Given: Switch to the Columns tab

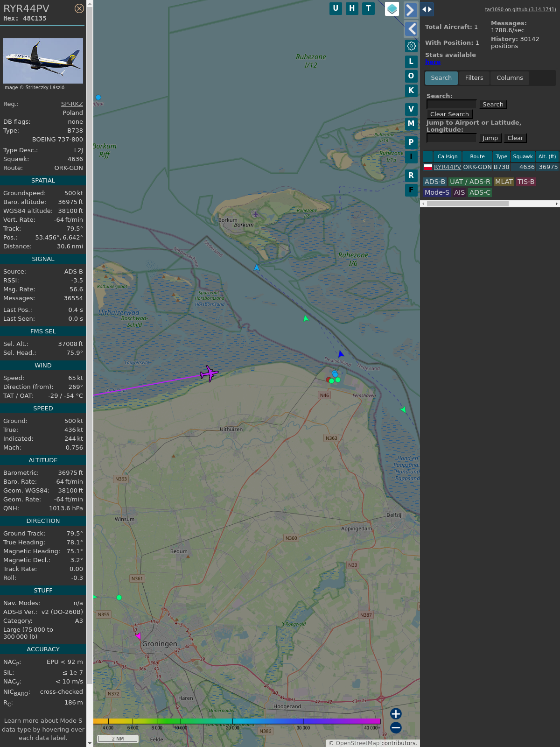Looking at the screenshot, I should [510, 78].
